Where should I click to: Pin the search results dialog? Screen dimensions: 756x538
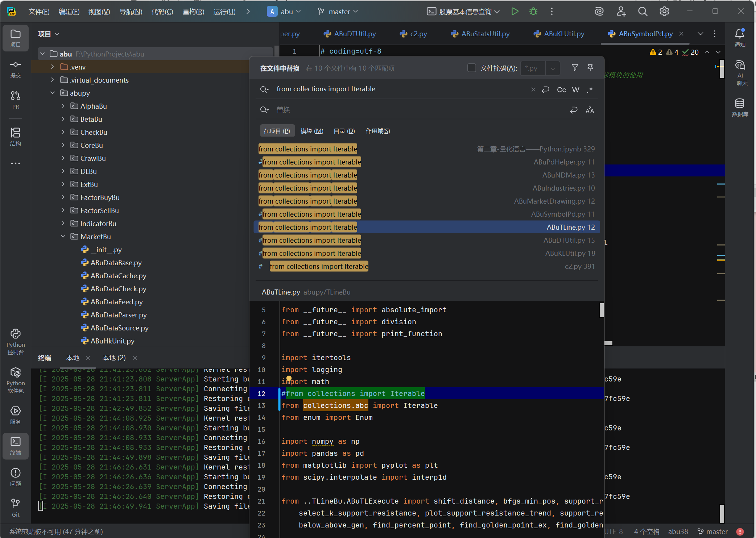(x=590, y=68)
